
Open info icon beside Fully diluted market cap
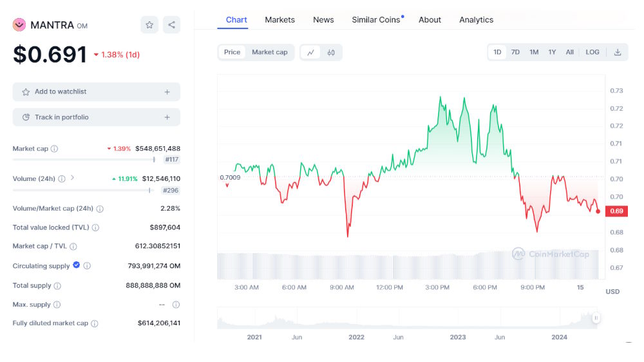(95, 323)
